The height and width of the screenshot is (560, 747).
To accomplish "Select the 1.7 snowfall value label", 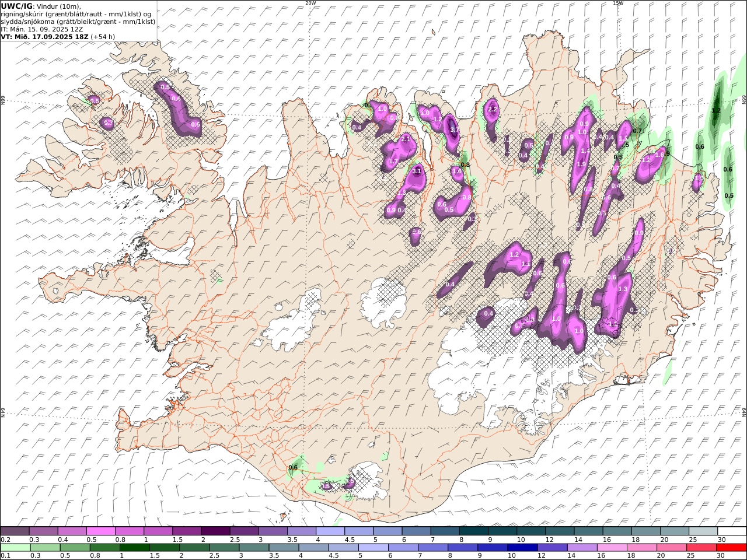I will 393,162.
